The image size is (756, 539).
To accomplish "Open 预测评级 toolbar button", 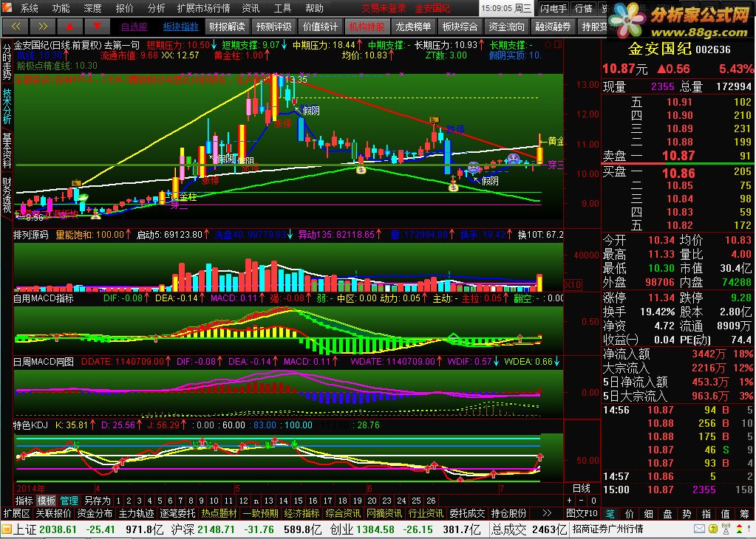I will coord(274,27).
